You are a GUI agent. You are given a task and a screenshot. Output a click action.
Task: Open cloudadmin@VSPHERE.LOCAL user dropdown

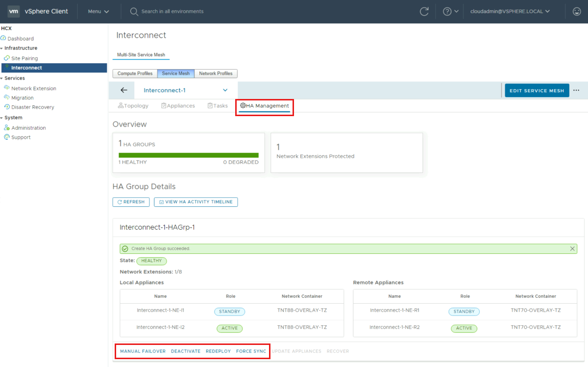pyautogui.click(x=510, y=11)
